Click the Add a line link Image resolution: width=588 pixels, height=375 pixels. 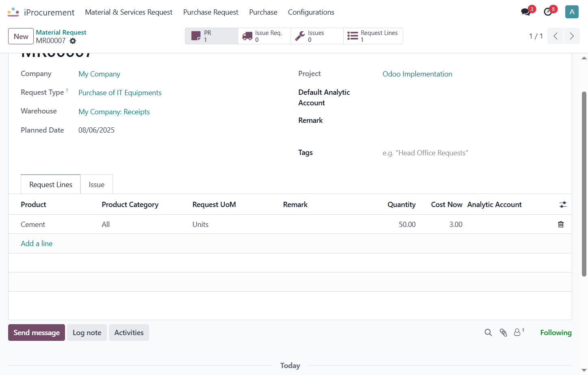[x=37, y=244]
